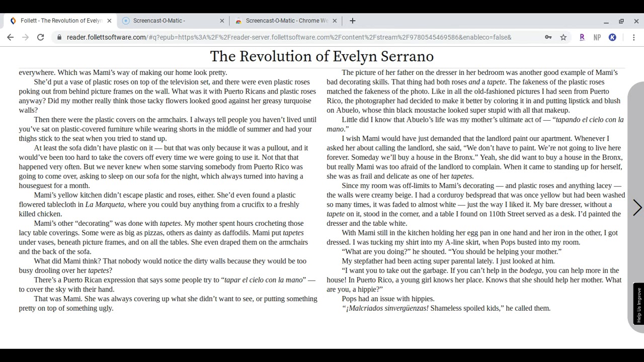Click the lock icon in address bar

click(60, 37)
